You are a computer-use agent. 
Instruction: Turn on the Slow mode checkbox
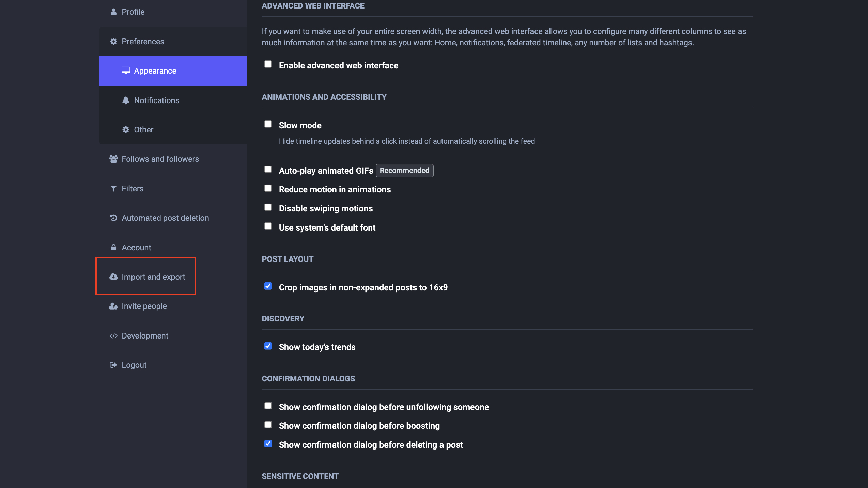tap(268, 124)
